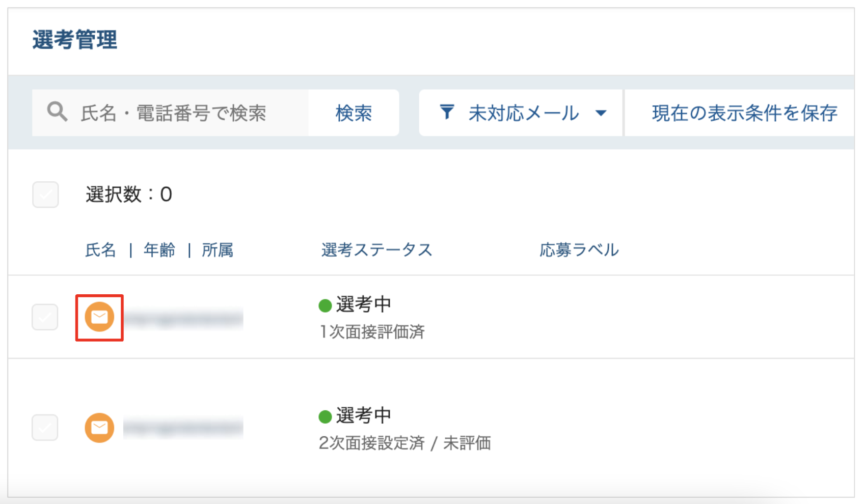Save conditions with 現在の表示条件を保存

(744, 113)
